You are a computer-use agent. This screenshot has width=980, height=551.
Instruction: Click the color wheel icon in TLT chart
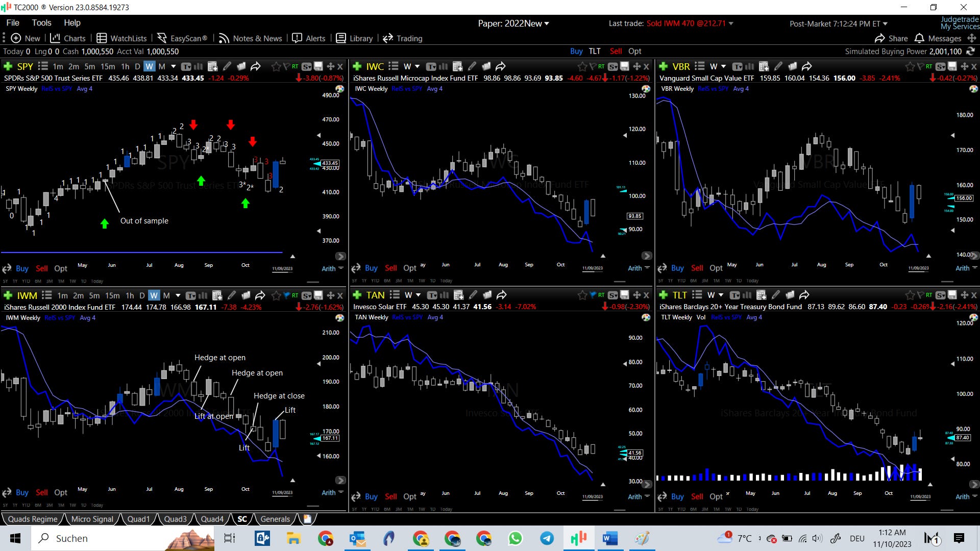pos(973,317)
